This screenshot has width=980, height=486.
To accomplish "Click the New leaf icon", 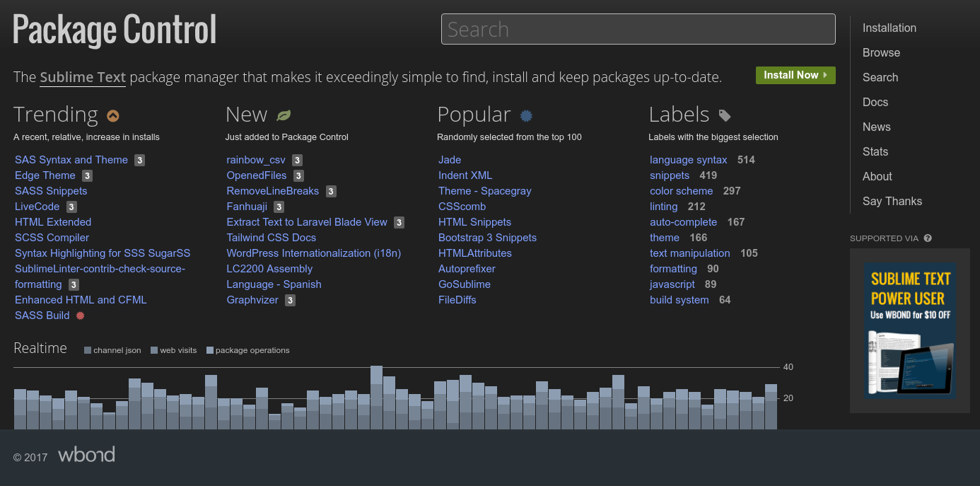I will click(284, 115).
